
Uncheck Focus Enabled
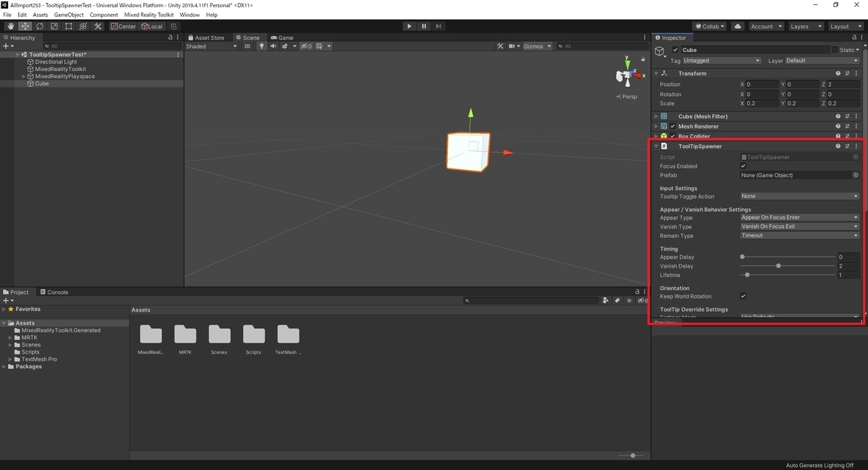point(743,166)
